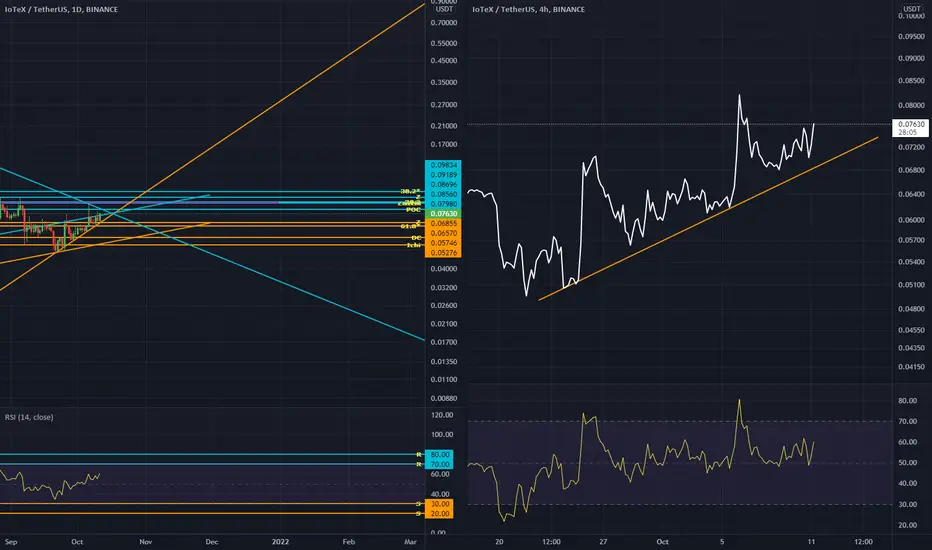
Task: Click 0.09500 on the 4h price axis
Action: point(911,36)
